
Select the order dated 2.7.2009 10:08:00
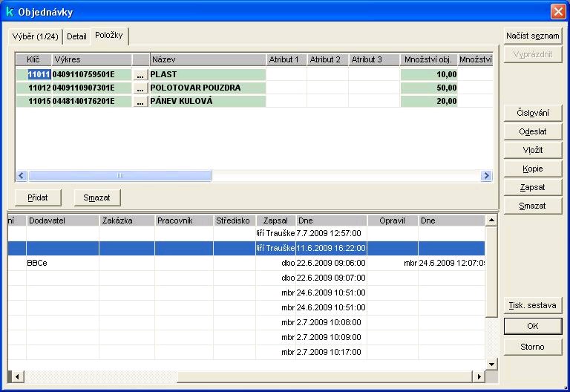[x=246, y=322]
